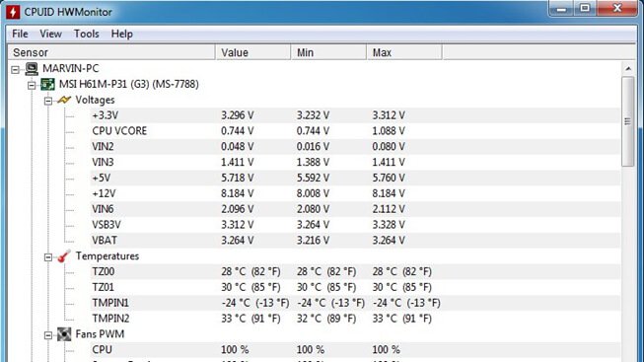
Task: Select the VIN3 sensor row
Action: click(355, 163)
